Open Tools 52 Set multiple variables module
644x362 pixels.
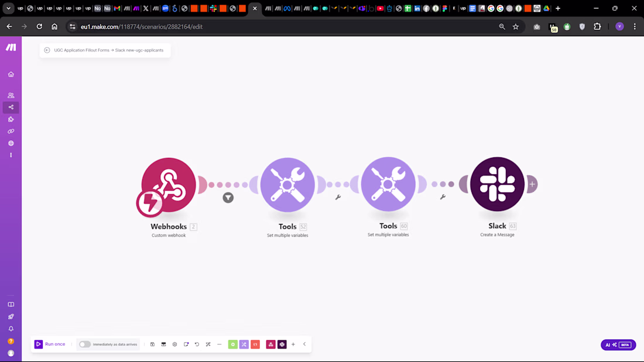(287, 185)
